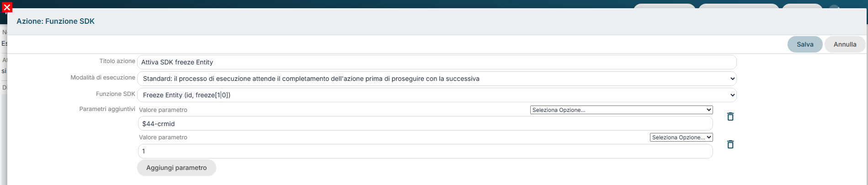Focus the Titolo azione text field
The image size is (868, 185).
[x=437, y=62]
